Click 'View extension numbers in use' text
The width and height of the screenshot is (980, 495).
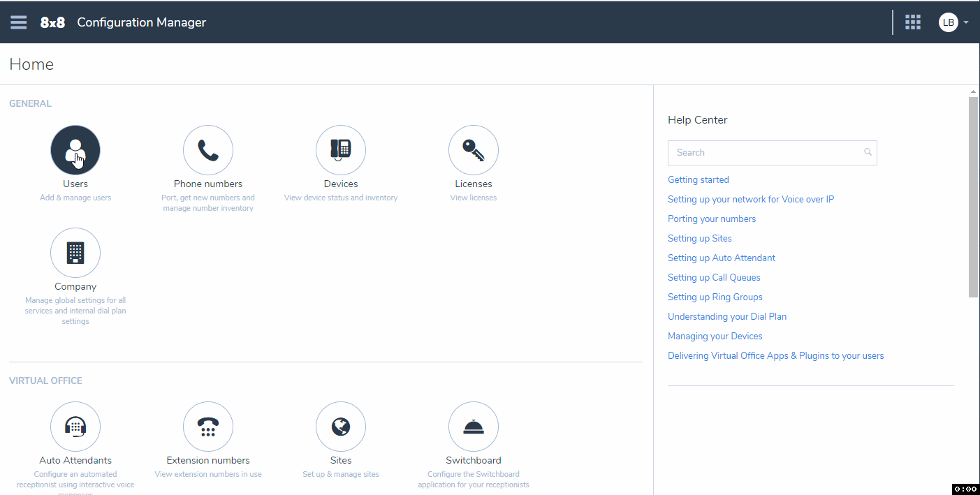tap(208, 474)
